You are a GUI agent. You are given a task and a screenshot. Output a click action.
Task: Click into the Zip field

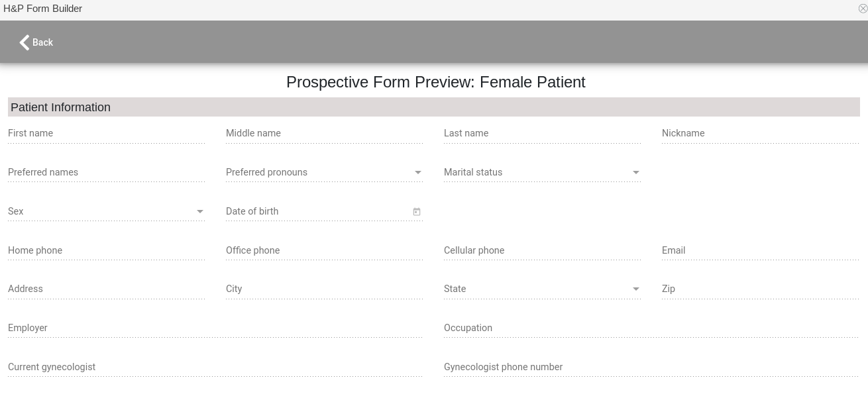(x=760, y=289)
